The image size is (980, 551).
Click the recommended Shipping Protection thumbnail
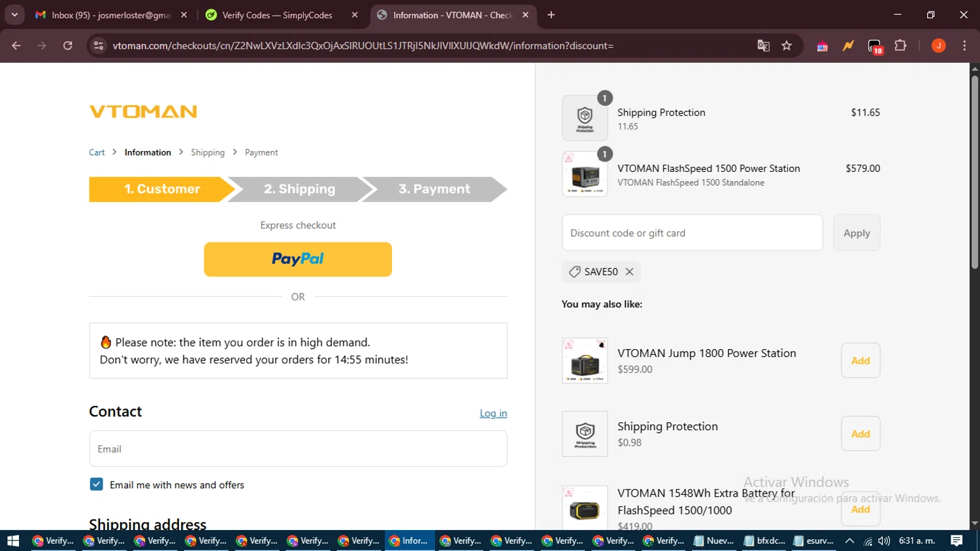click(585, 434)
